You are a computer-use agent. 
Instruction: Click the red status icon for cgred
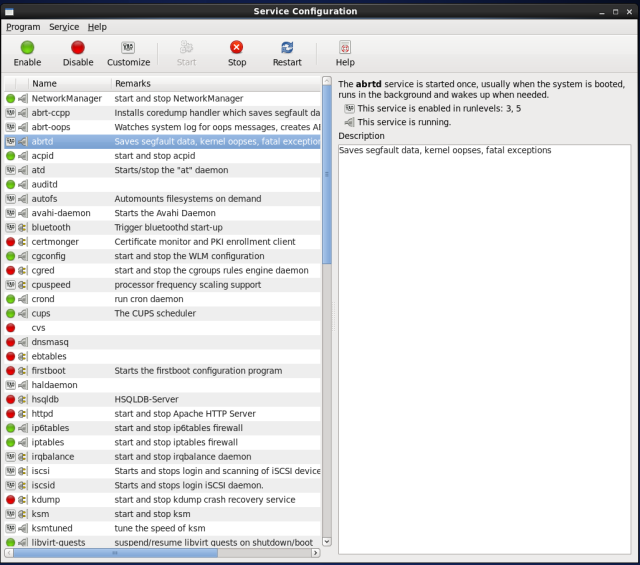coord(11,270)
